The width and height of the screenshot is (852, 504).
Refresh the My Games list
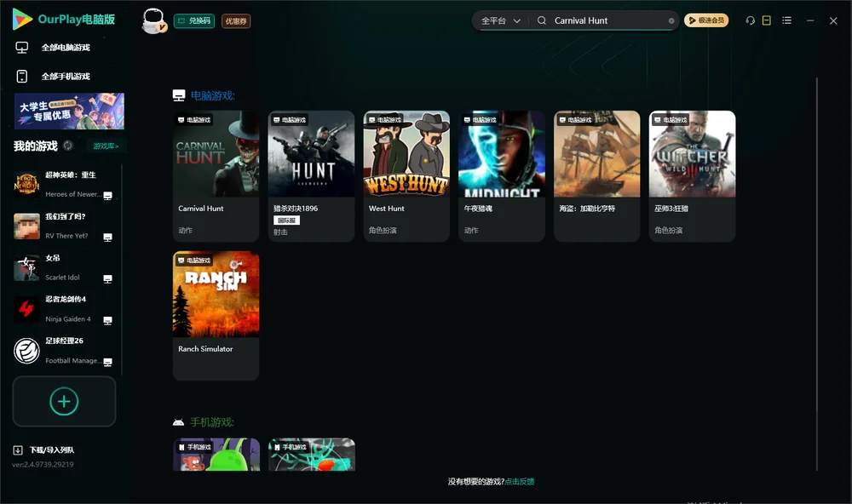pos(68,146)
